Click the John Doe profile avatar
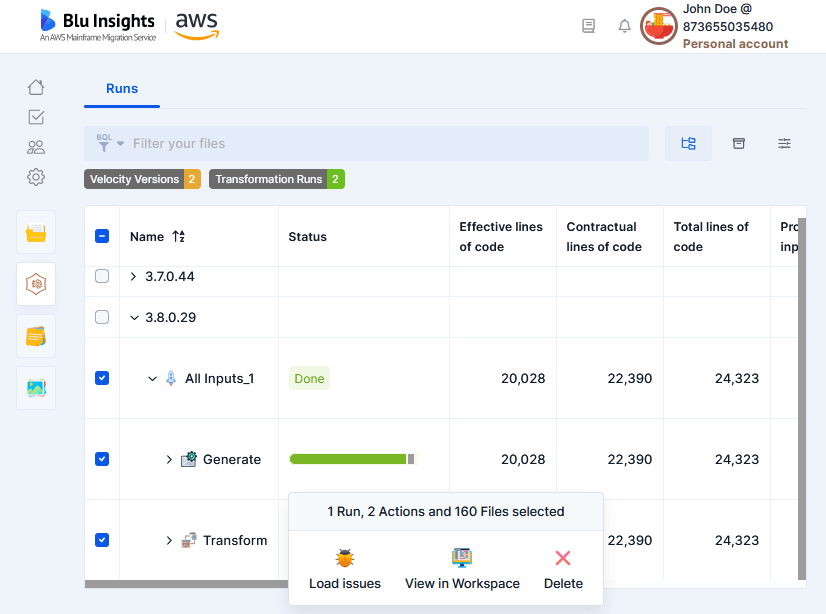The image size is (826, 614). (x=658, y=26)
